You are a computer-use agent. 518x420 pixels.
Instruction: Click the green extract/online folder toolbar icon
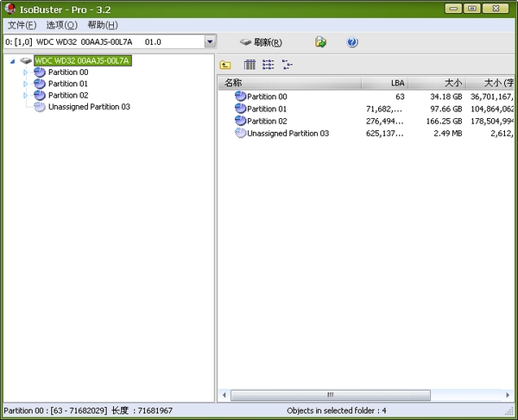click(320, 42)
